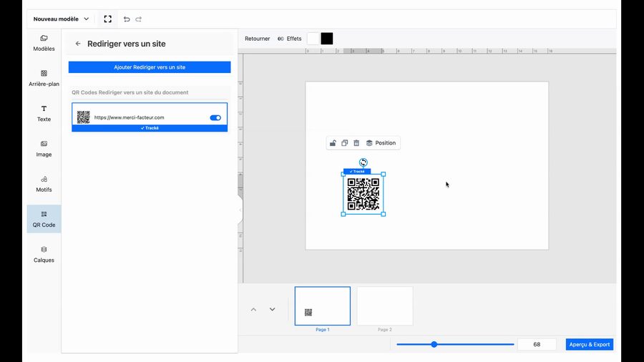Viewport: 644px width, 362px height.
Task: Undo the last action
Action: tap(127, 19)
